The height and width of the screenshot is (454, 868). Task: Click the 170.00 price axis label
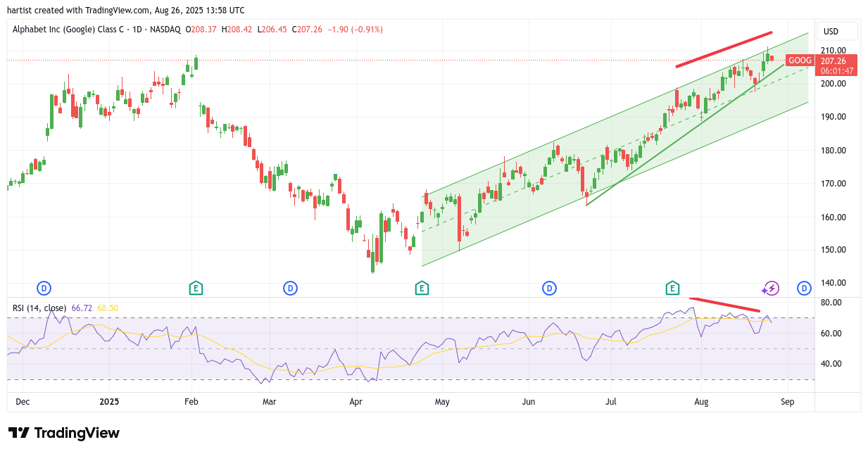coord(834,183)
